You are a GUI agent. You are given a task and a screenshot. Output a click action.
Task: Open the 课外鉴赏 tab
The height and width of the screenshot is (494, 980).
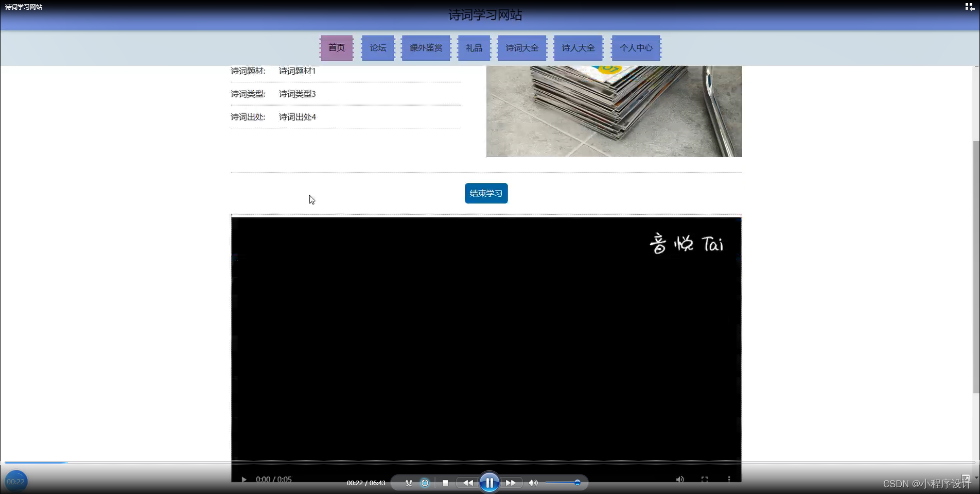point(426,48)
